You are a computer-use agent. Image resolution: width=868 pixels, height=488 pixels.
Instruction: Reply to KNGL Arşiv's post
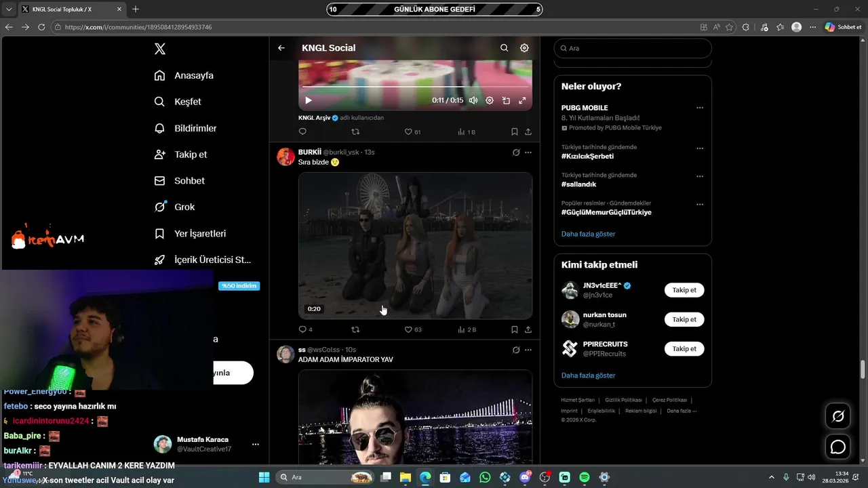[302, 131]
